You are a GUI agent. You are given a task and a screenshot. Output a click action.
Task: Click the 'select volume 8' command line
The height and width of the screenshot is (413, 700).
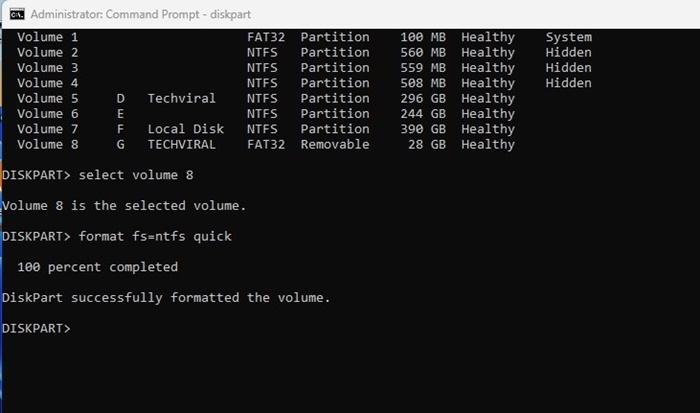(136, 175)
